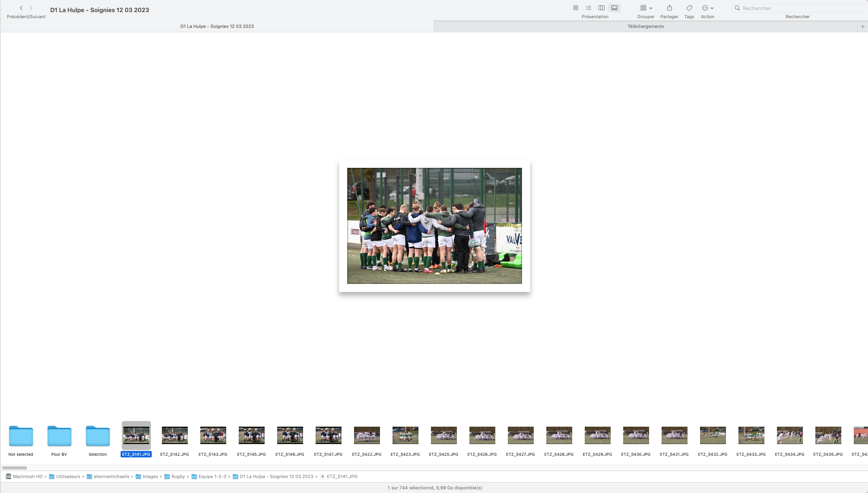
Task: Expand the Grouper dropdown
Action: (646, 8)
